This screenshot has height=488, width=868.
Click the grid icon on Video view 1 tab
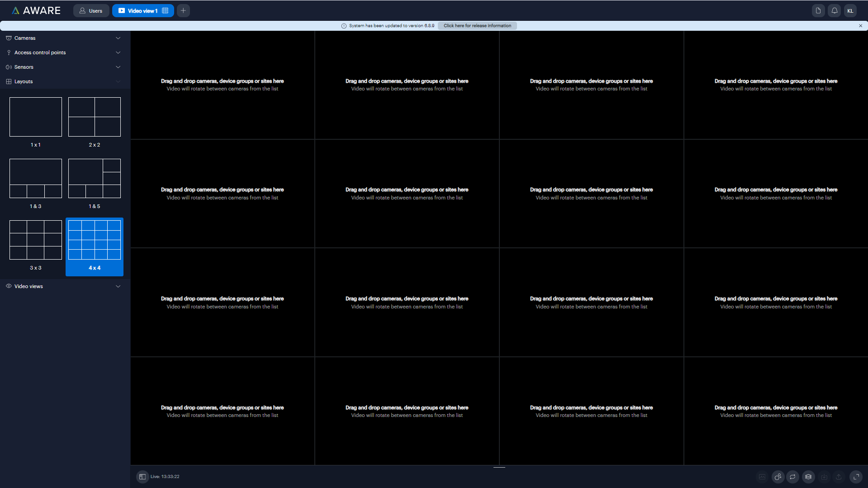coord(165,11)
